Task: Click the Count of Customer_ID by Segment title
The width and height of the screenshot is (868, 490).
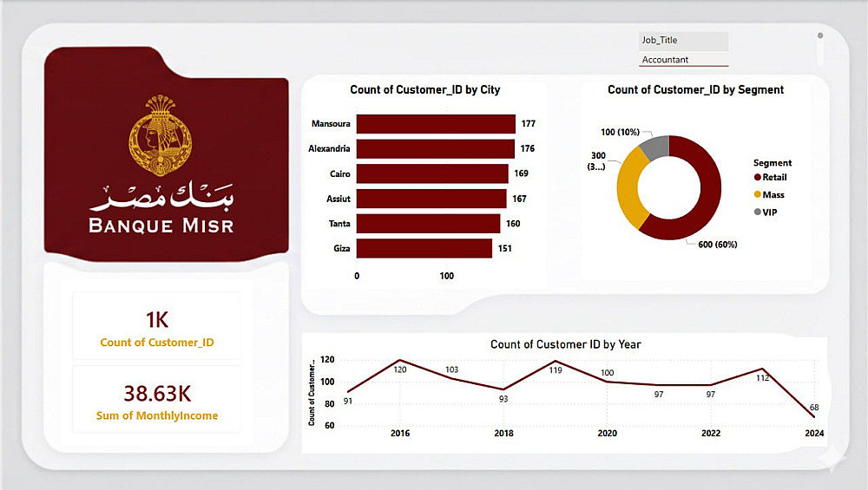Action: click(x=696, y=89)
